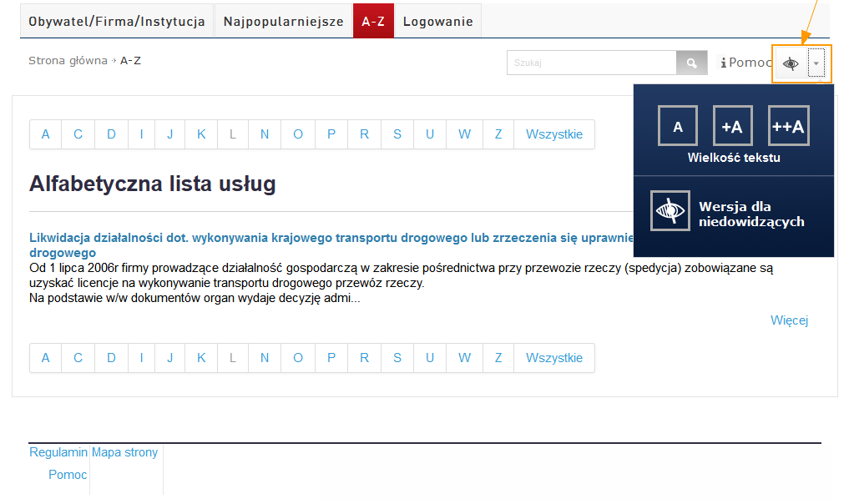Filter by letter W in bottom alphabet bar

click(x=464, y=358)
